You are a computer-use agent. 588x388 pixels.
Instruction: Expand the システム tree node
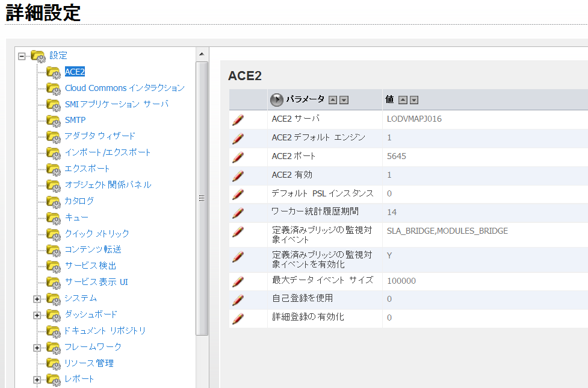[x=37, y=298]
